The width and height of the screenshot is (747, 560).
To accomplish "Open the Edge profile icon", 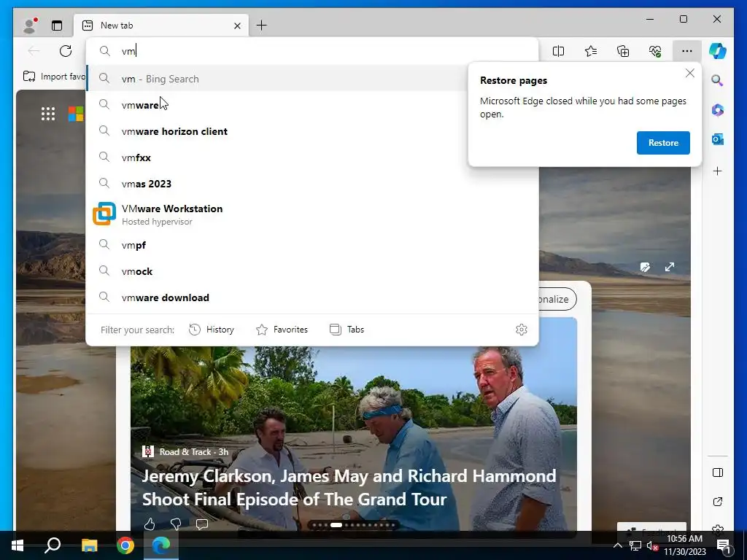I will pyautogui.click(x=30, y=26).
